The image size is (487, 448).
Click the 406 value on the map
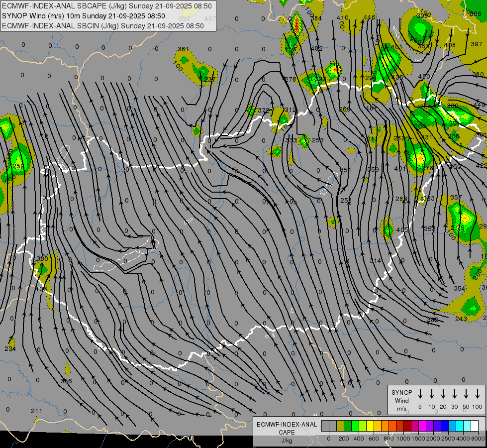pos(41,289)
